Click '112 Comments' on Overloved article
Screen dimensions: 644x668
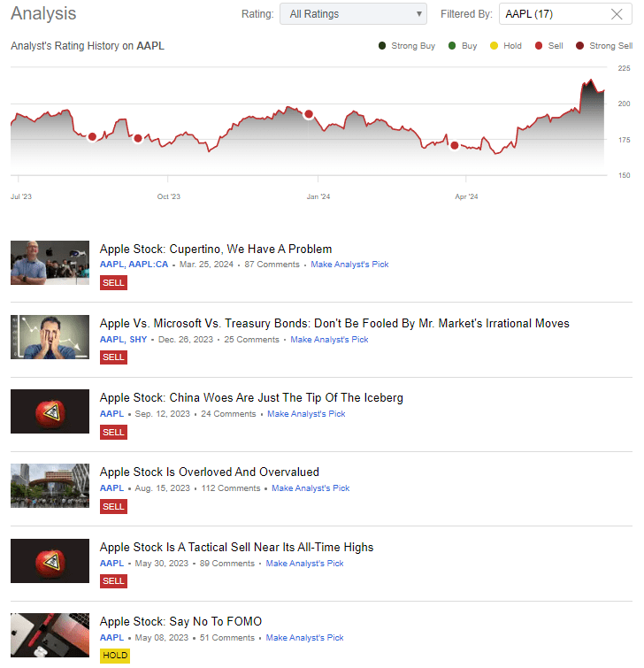[x=230, y=488]
